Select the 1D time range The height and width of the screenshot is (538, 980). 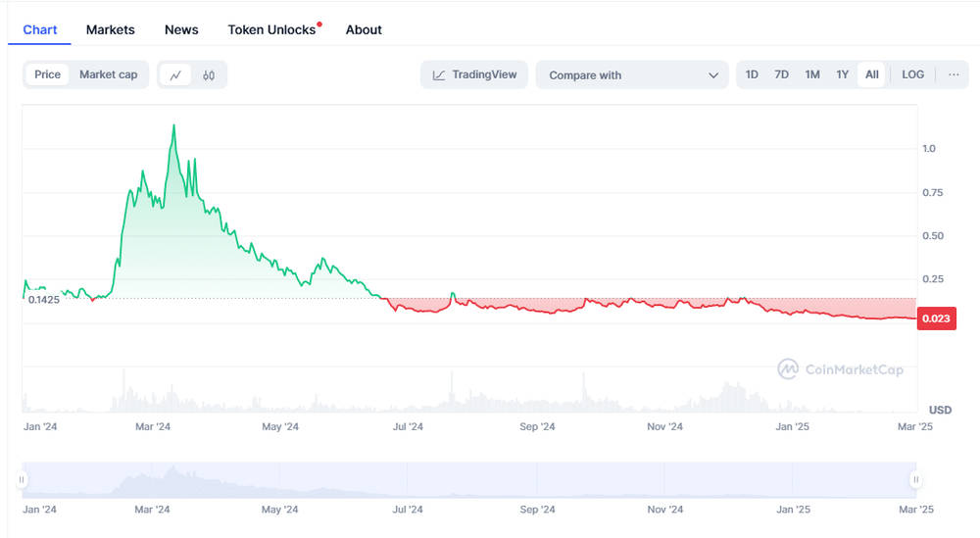click(752, 74)
